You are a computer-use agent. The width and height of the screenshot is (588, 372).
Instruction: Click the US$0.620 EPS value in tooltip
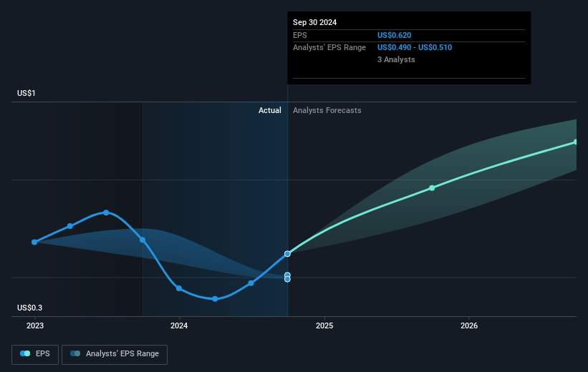tap(394, 35)
